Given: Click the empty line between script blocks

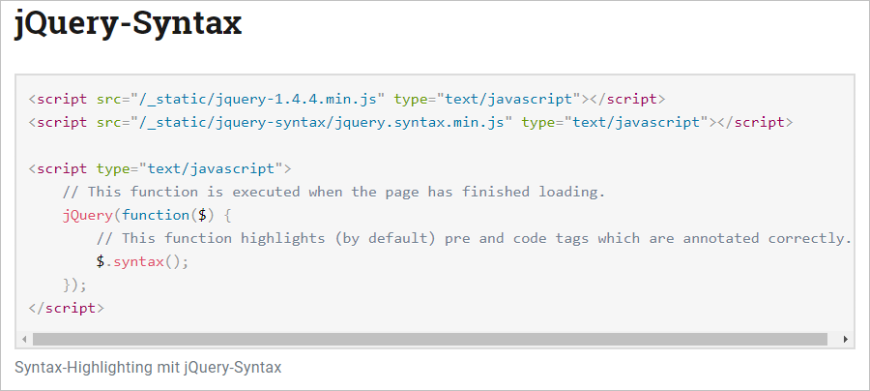Looking at the screenshot, I should pos(434,145).
